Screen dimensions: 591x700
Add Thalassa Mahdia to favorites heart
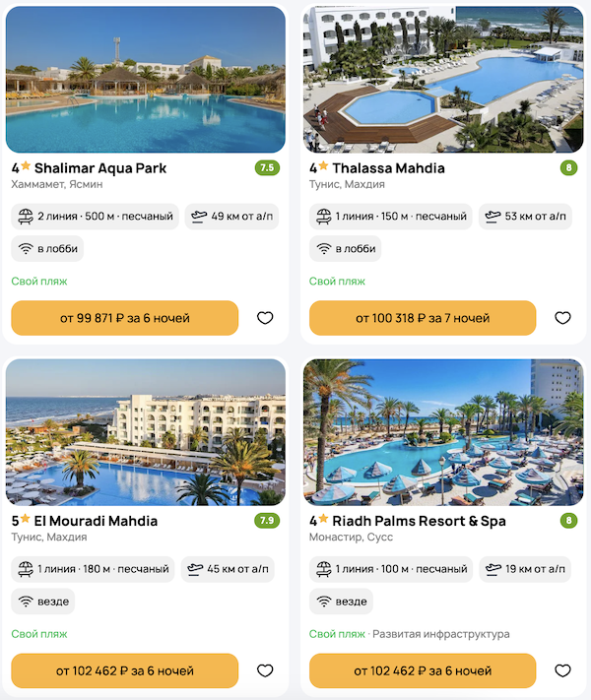click(562, 318)
